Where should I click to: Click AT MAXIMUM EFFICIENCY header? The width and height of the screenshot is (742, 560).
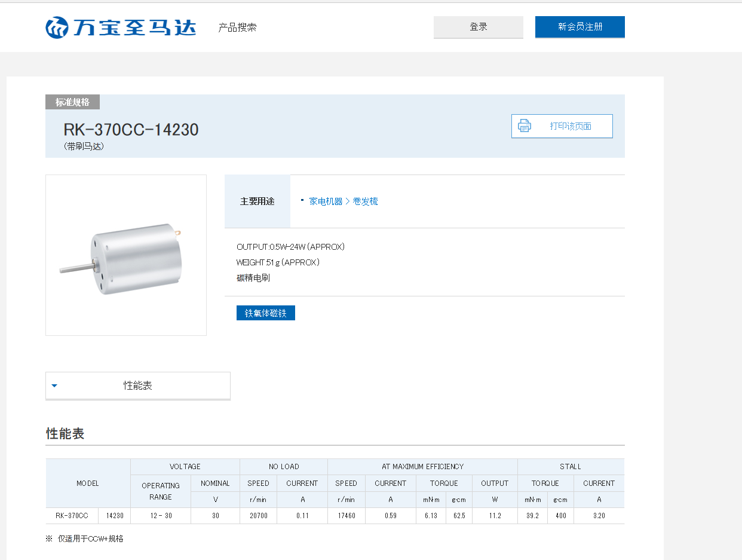423,467
